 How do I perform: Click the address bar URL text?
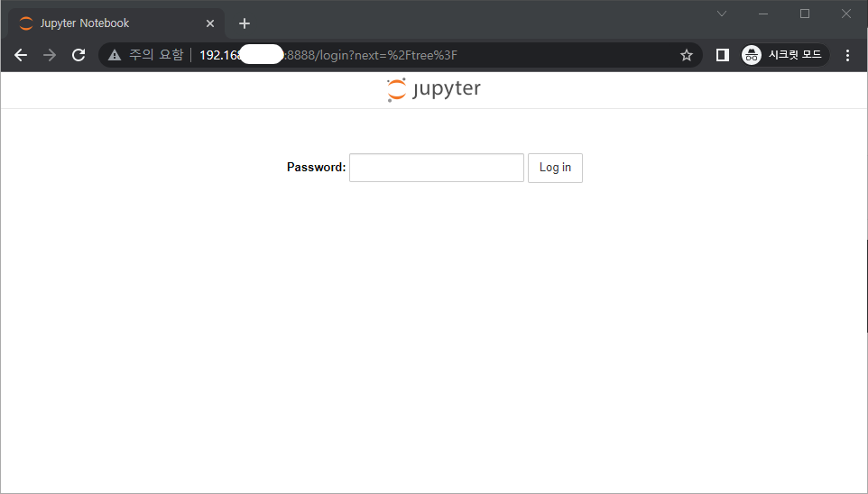pos(328,55)
